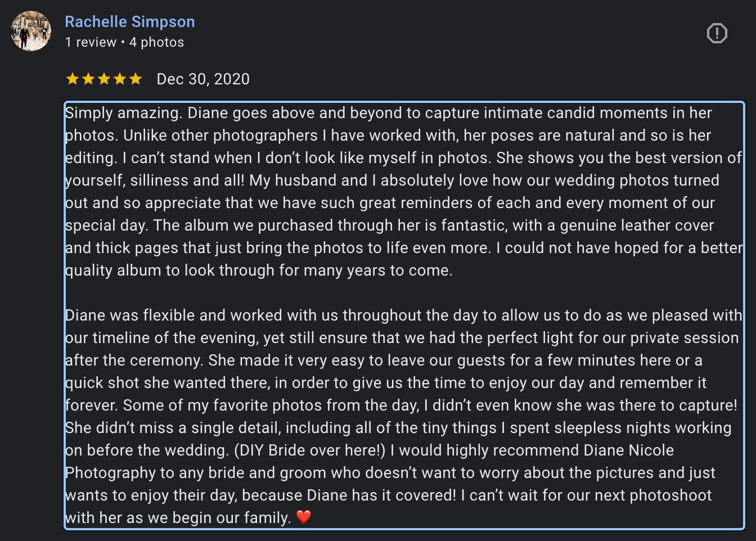This screenshot has width=756, height=541.
Task: Click the fourth yellow rating star
Action: pyautogui.click(x=120, y=79)
